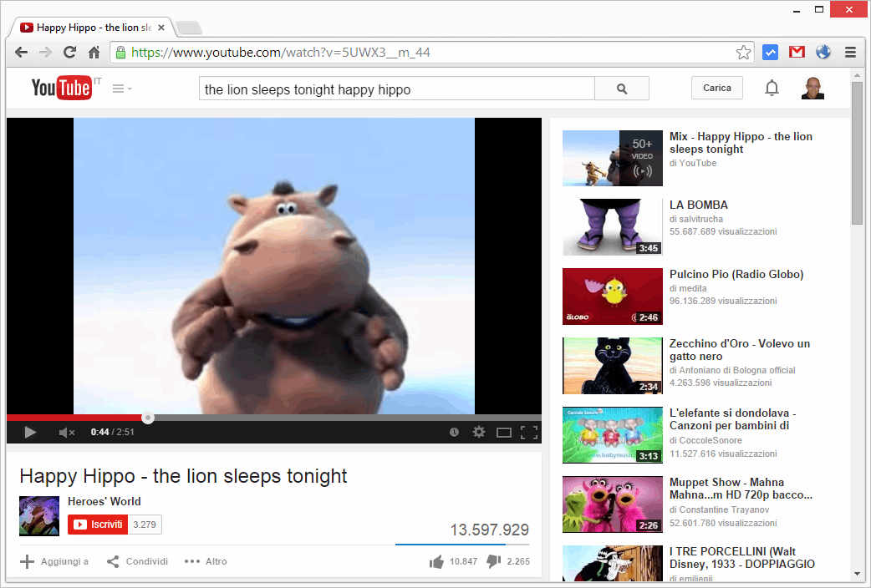
Task: Click Constantine Trayanov channel name
Action: tap(724, 509)
